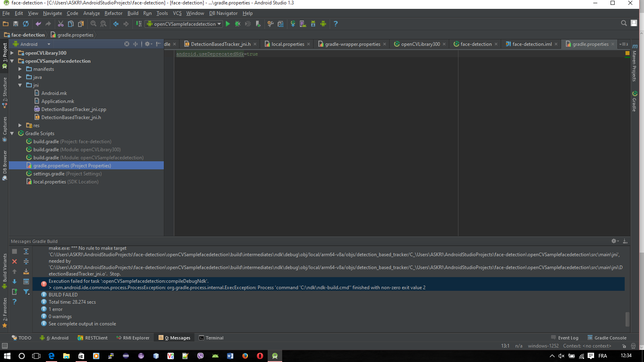This screenshot has height=362, width=644.
Task: Toggle the read-only lock icon in status bar
Action: (624, 346)
